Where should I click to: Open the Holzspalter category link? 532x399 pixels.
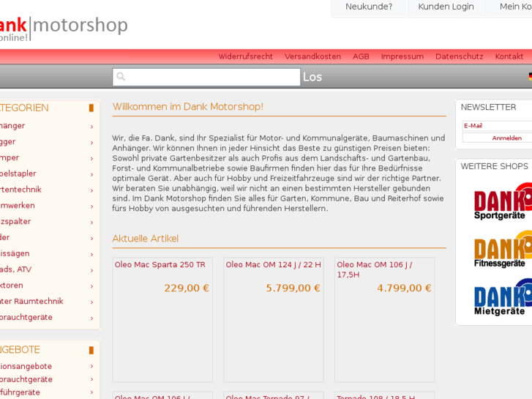click(x=15, y=222)
